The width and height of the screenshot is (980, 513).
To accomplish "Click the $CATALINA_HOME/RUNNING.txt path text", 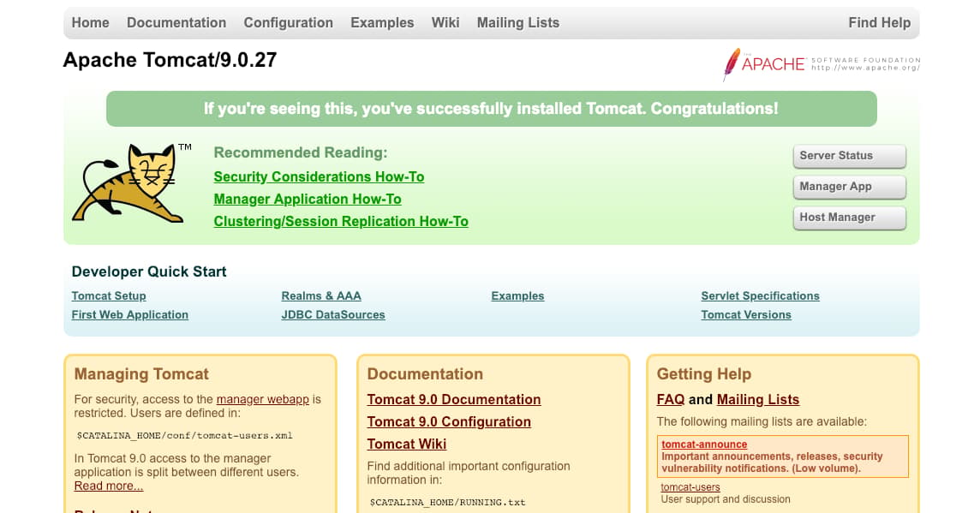I will [x=447, y=503].
